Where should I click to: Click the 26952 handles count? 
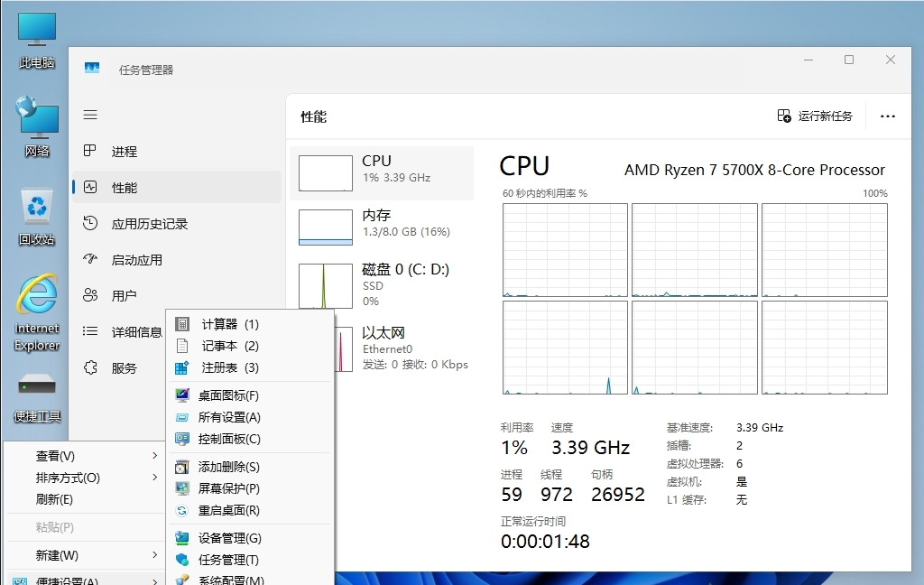(617, 494)
